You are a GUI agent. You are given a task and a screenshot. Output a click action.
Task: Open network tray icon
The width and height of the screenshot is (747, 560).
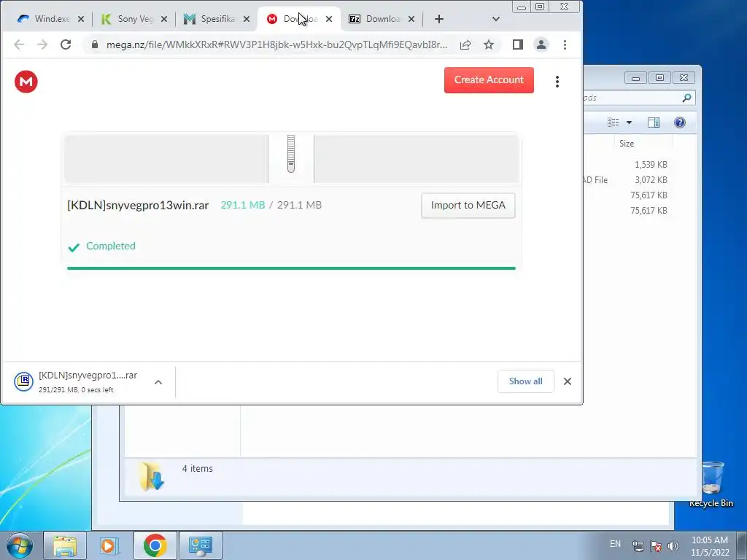638,546
